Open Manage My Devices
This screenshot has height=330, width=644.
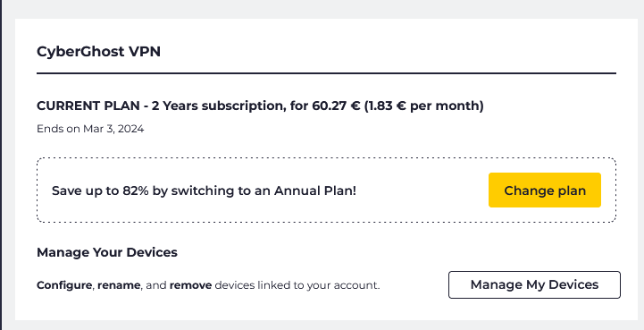tap(534, 284)
